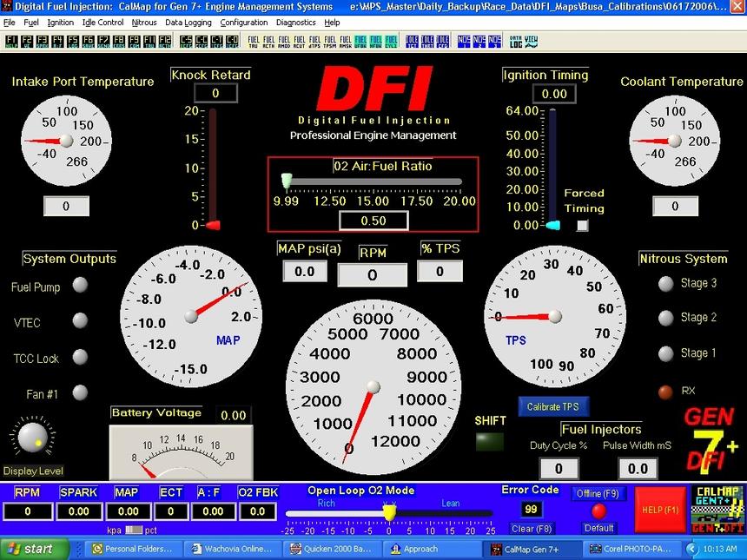Click the F1 Help toolbar icon

11,41
